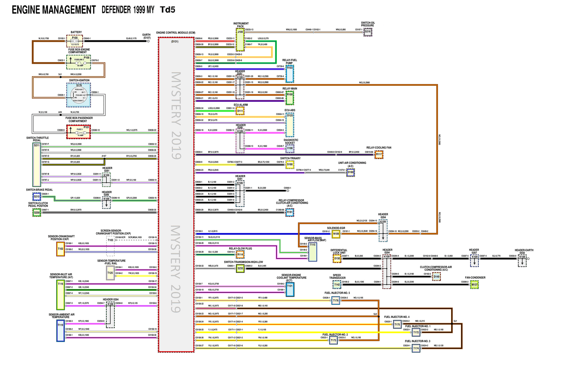Viewport: 567px width, 392px height.
Task: Select the oil pressure switch S216
Action: pyautogui.click(x=368, y=32)
